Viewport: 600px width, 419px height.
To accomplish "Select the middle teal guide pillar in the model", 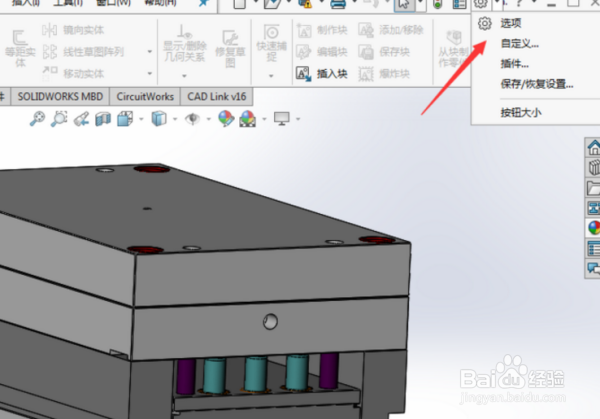I will [256, 374].
